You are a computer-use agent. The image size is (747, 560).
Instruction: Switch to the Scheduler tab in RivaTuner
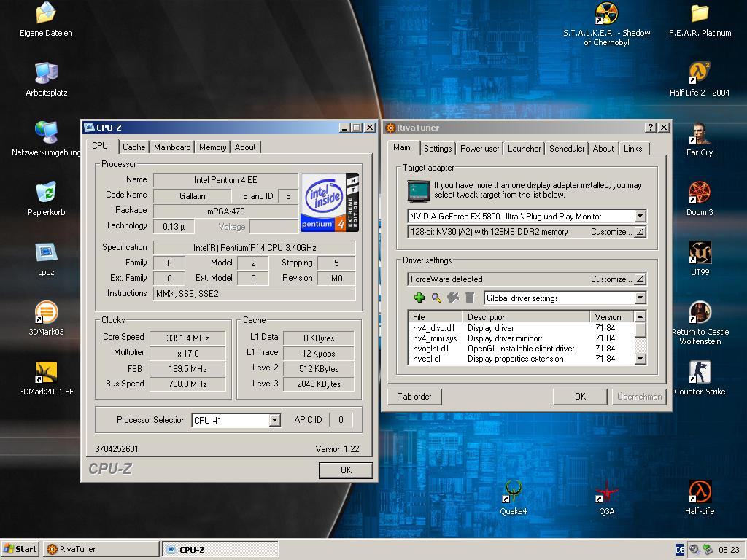pos(566,149)
